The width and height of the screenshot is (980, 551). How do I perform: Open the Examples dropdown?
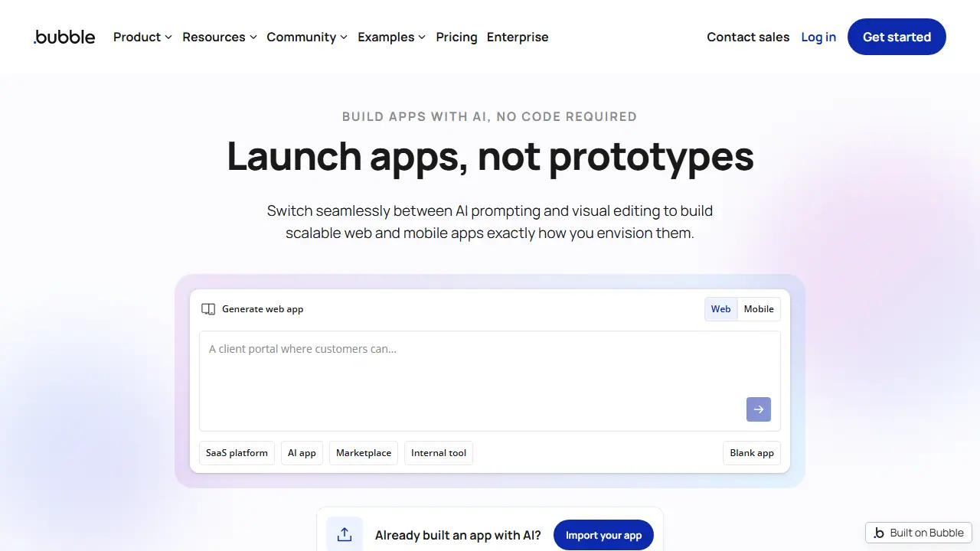(x=391, y=37)
